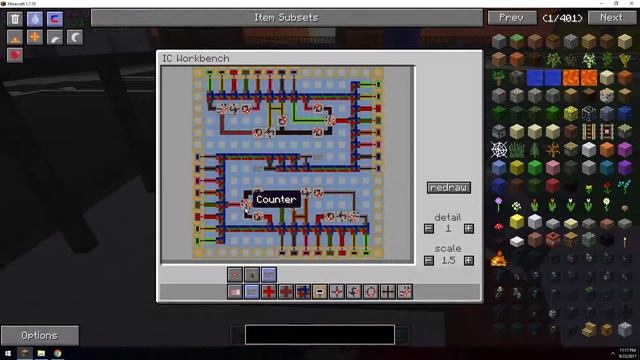The width and height of the screenshot is (640, 360).
Task: Open the Windows Start button
Action: pyautogui.click(x=8, y=353)
